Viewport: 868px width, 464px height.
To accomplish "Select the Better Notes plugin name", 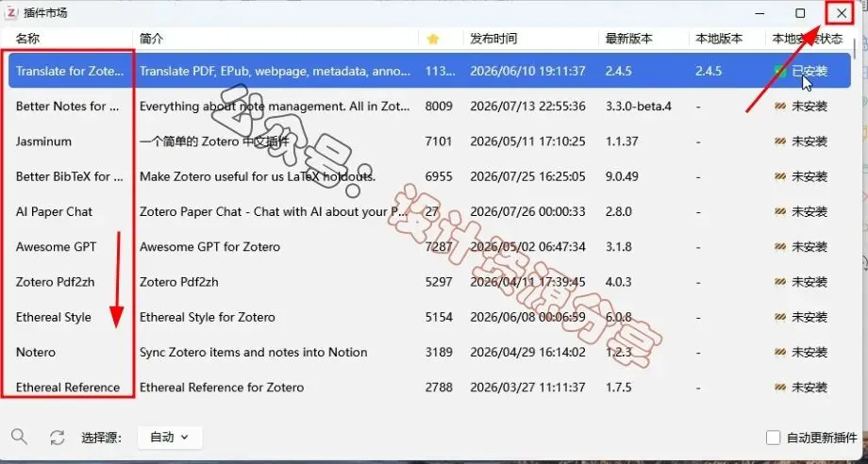I will pos(68,107).
